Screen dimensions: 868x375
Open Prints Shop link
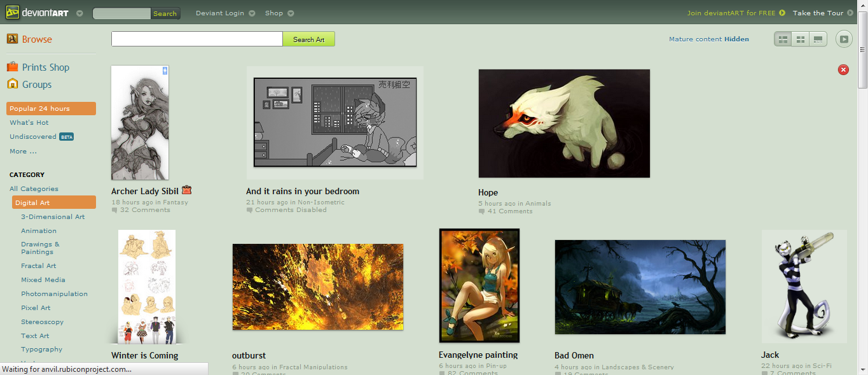point(46,67)
